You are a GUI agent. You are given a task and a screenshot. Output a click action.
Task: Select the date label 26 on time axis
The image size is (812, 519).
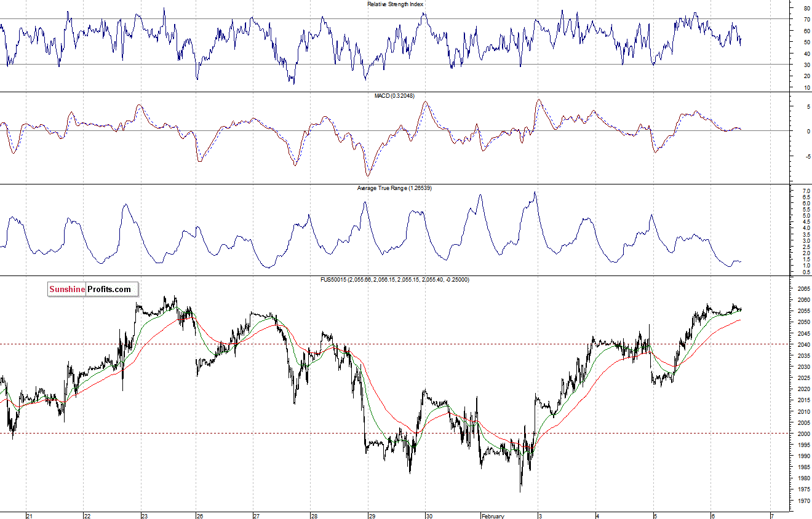pos(200,515)
